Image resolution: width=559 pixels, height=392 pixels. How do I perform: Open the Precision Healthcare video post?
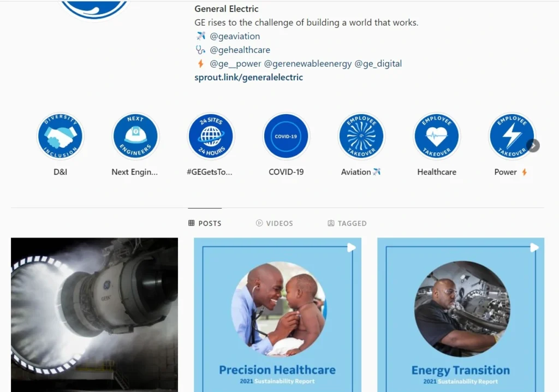[277, 315]
